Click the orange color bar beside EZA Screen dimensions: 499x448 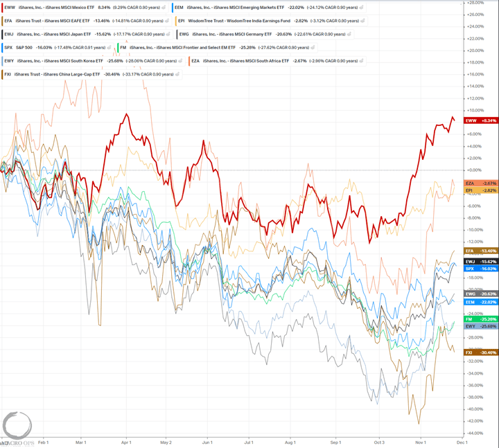tap(189, 61)
